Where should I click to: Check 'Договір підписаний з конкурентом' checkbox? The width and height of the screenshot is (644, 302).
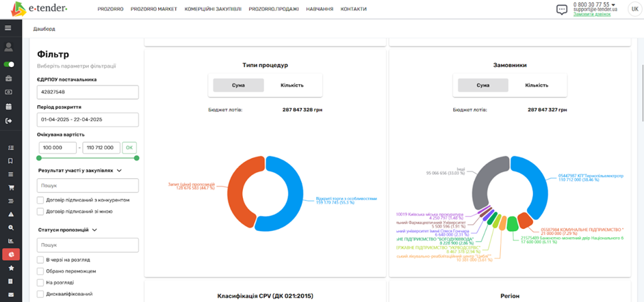click(40, 200)
